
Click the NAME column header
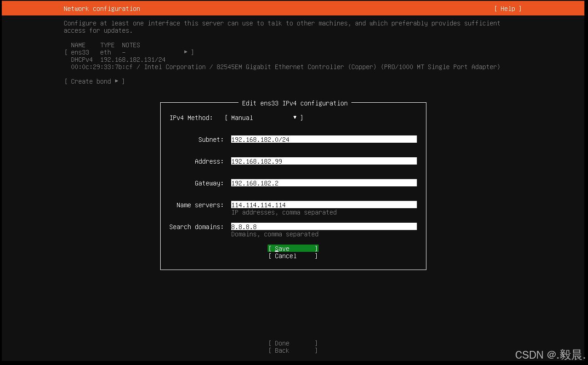coord(78,45)
